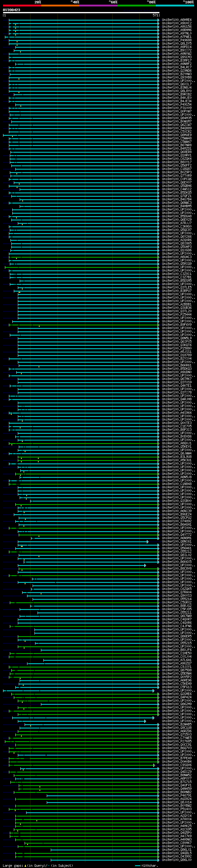
Task: Click the white AV390423 query bar
Action: click(x=81, y=13)
